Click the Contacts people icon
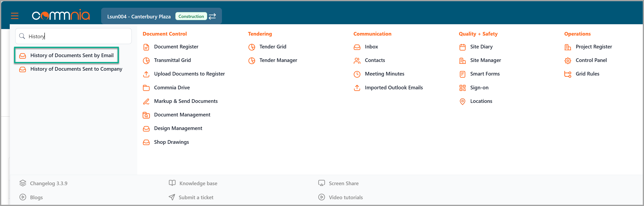644x206 pixels. (357, 61)
